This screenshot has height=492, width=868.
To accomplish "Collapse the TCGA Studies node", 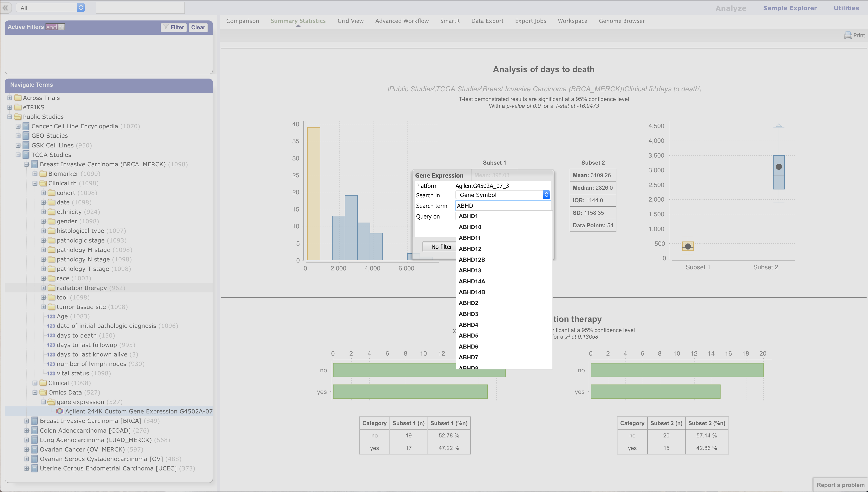I will click(x=18, y=155).
